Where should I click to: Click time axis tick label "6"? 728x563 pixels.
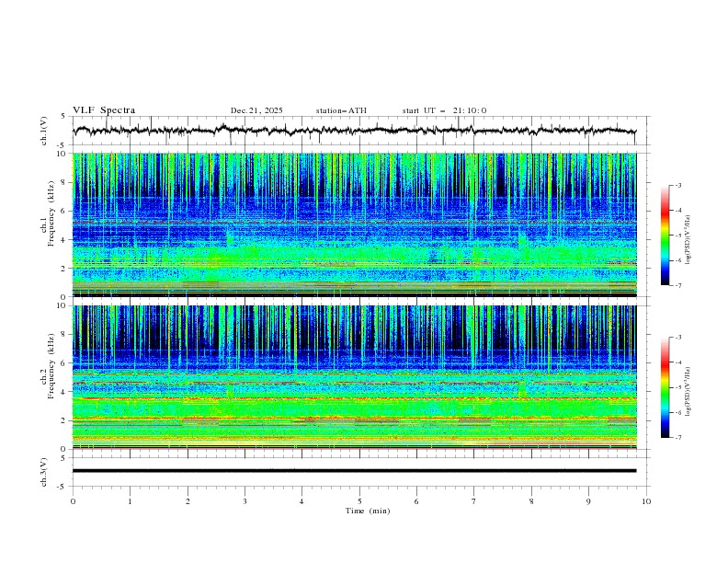pos(416,501)
